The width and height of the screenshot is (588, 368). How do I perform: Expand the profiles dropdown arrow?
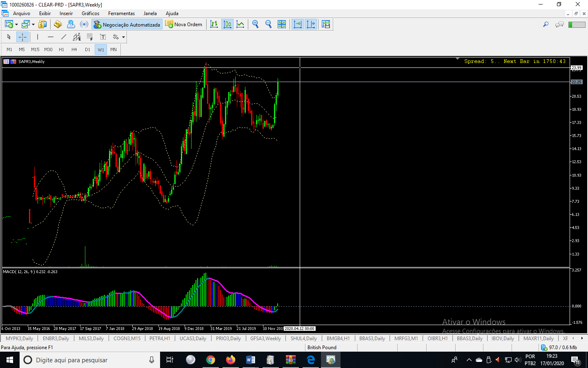pos(33,25)
